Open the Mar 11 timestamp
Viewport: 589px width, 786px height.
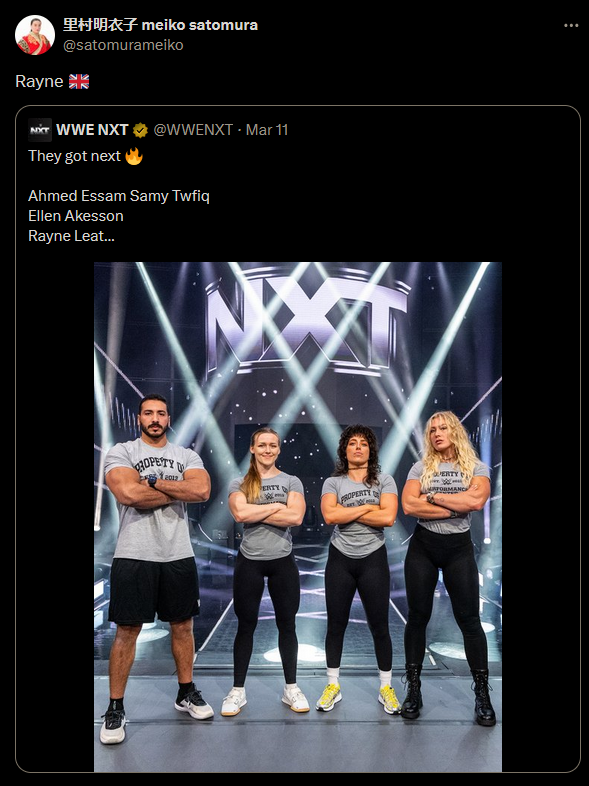point(267,130)
